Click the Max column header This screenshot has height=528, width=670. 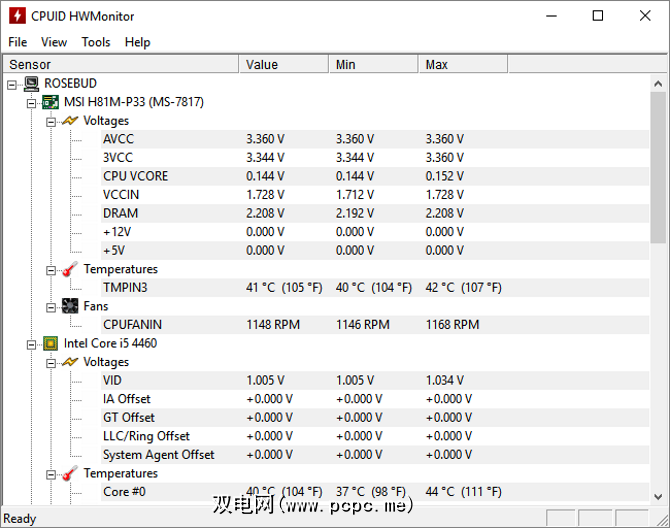[463, 64]
